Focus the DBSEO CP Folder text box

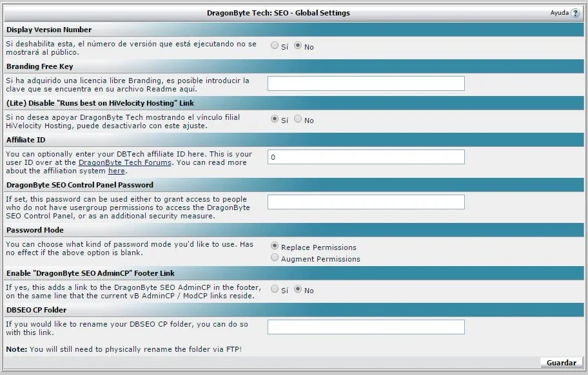pyautogui.click(x=366, y=327)
